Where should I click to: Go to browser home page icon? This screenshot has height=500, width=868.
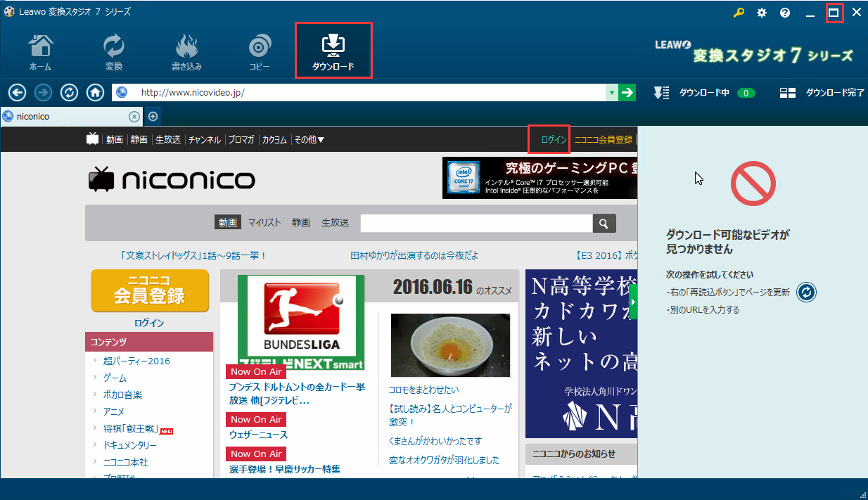click(95, 92)
